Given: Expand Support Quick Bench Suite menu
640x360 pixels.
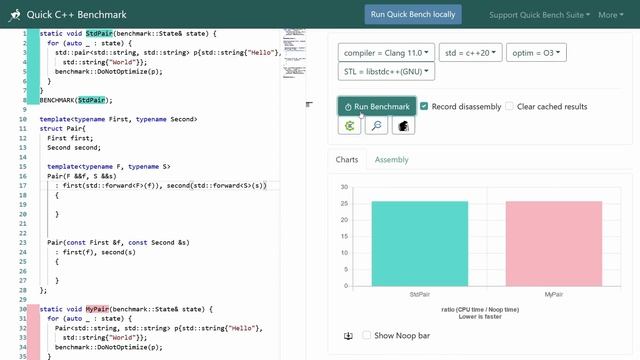Looking at the screenshot, I should (x=539, y=15).
